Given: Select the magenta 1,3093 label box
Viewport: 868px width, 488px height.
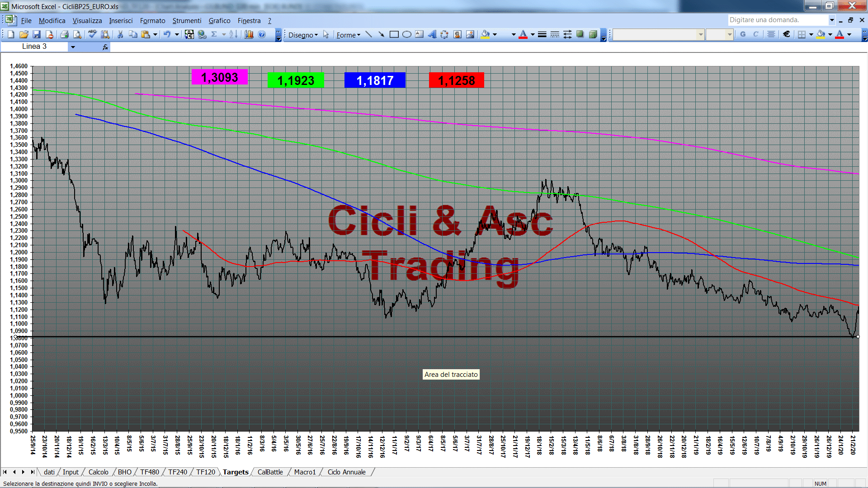Looking at the screenshot, I should 219,77.
